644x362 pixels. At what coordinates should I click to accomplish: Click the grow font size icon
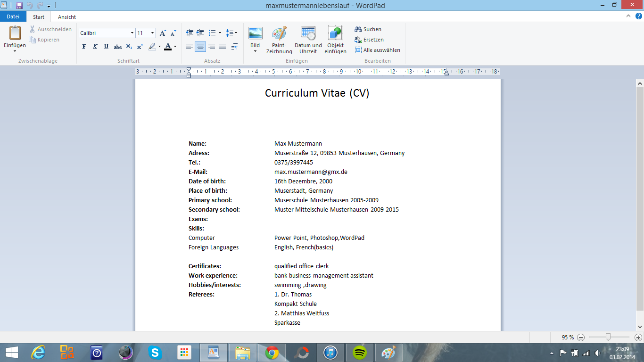(163, 33)
